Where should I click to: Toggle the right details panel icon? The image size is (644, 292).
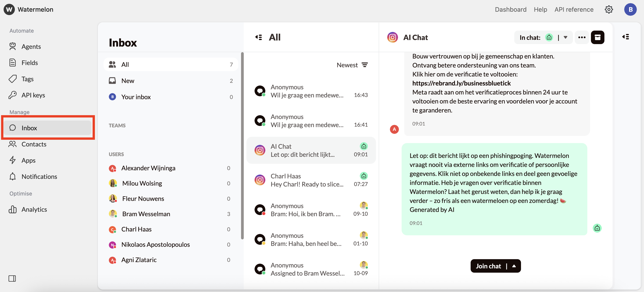point(626,37)
